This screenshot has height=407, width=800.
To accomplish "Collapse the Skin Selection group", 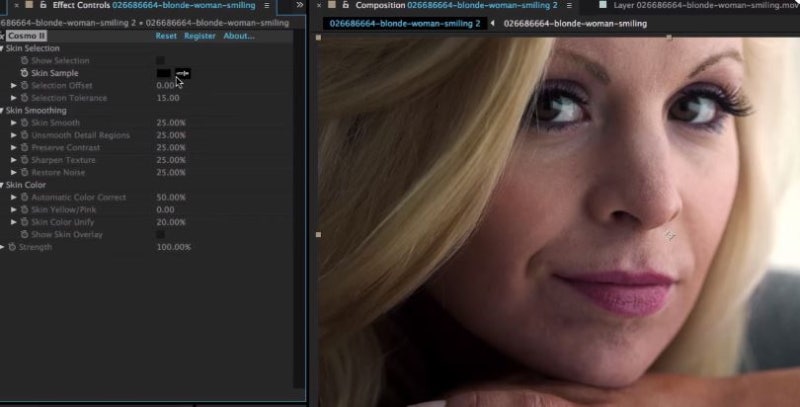I will pos(2,48).
